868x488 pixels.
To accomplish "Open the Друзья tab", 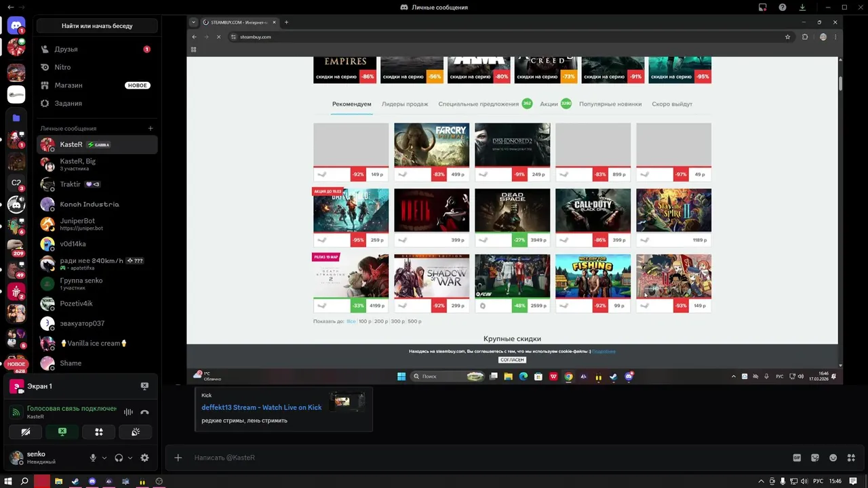I will tap(97, 49).
